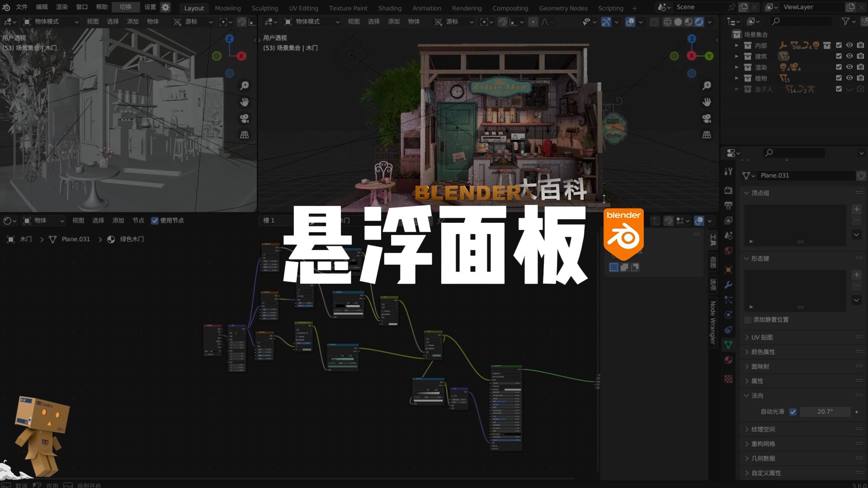Select material preview shading mode
This screenshot has height=488, width=868.
pos(688,22)
